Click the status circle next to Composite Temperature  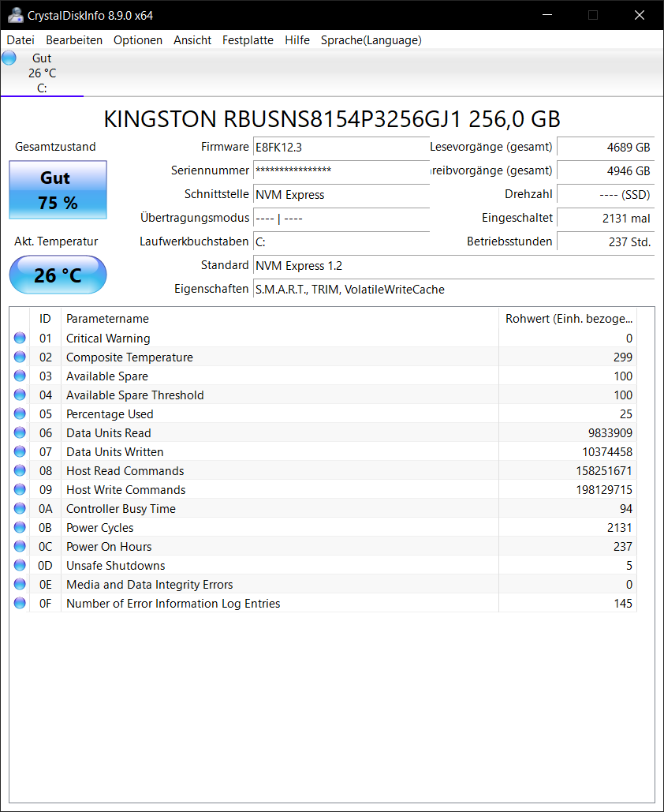[x=19, y=357]
